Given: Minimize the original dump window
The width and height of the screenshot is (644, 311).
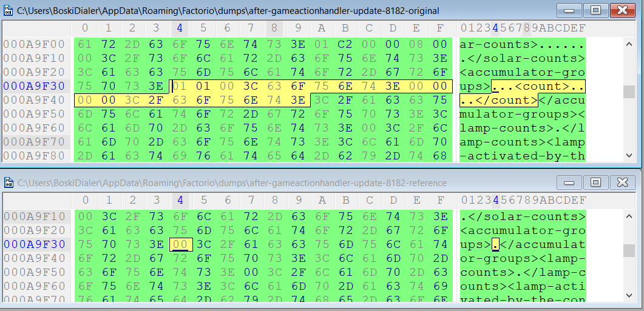Looking at the screenshot, I should coord(571,10).
